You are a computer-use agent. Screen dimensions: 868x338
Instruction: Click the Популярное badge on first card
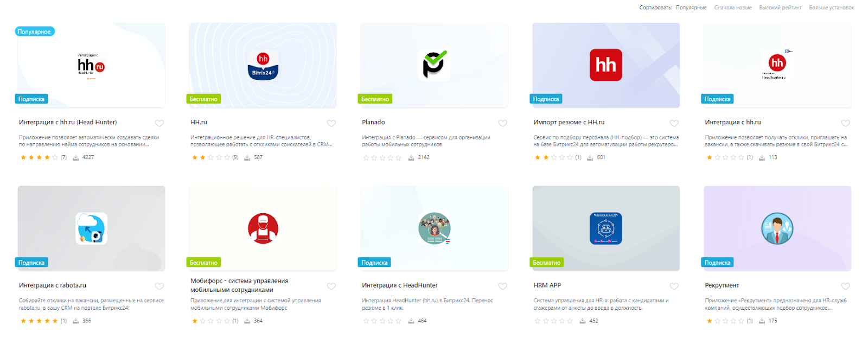pyautogui.click(x=34, y=31)
